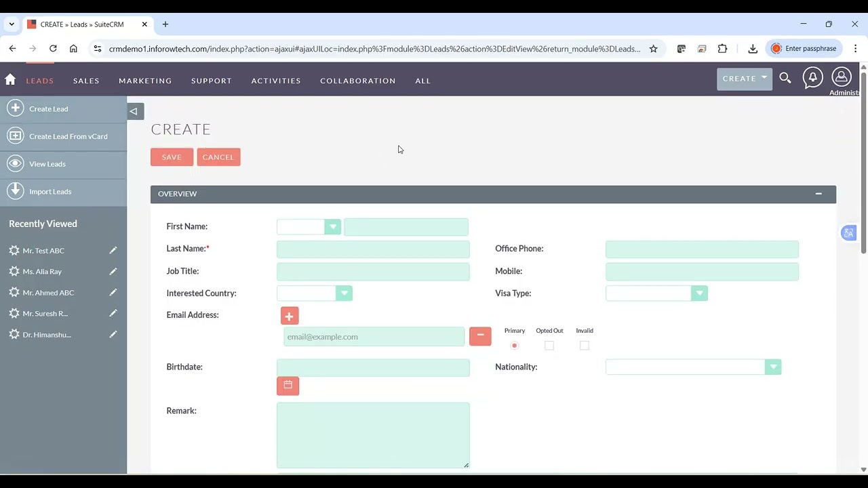The height and width of the screenshot is (488, 868).
Task: Open the MARKETING menu
Action: [145, 81]
